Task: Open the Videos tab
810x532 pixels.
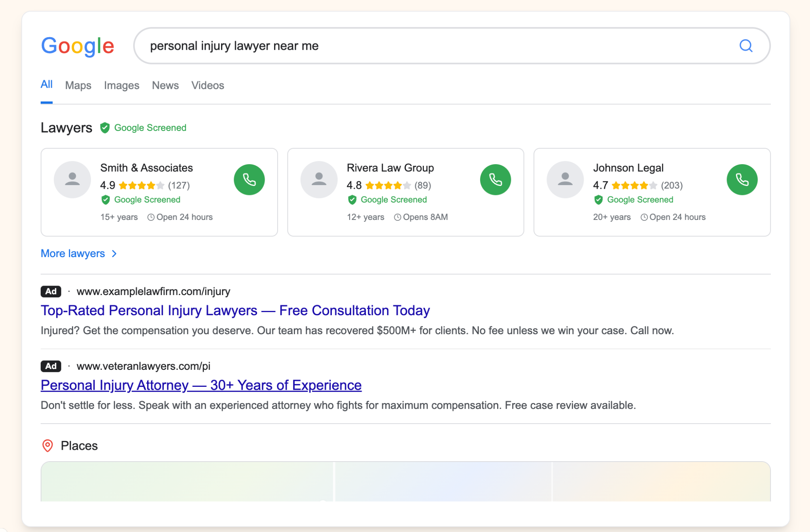Action: pyautogui.click(x=208, y=85)
